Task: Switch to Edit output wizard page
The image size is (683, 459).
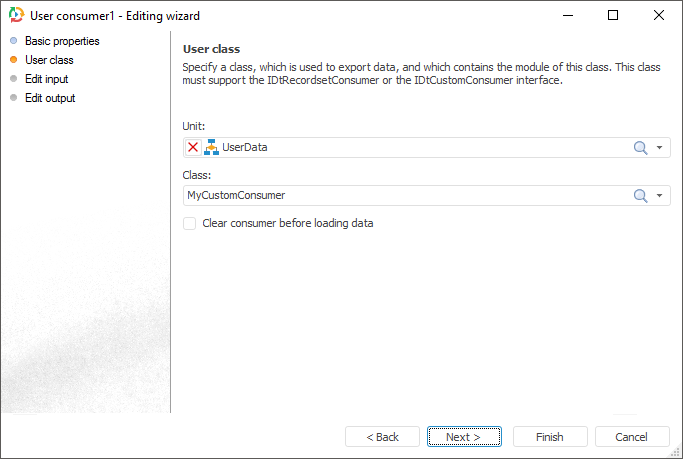Action: (50, 98)
